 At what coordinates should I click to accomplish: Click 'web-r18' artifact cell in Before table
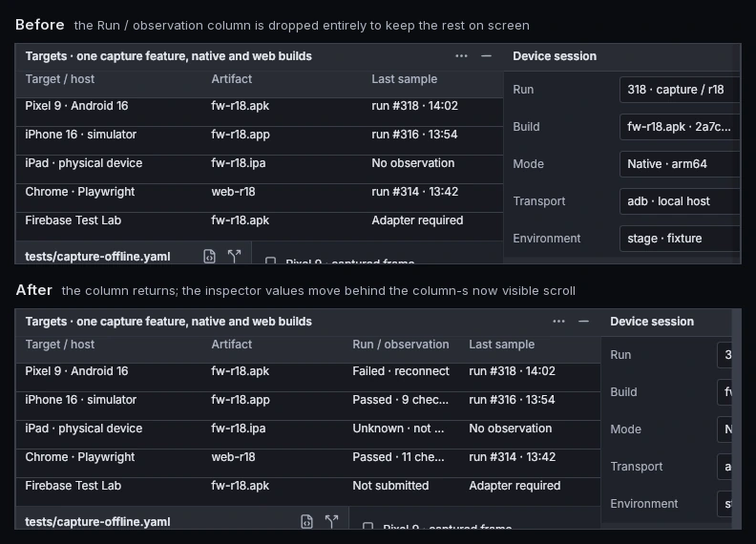233,192
